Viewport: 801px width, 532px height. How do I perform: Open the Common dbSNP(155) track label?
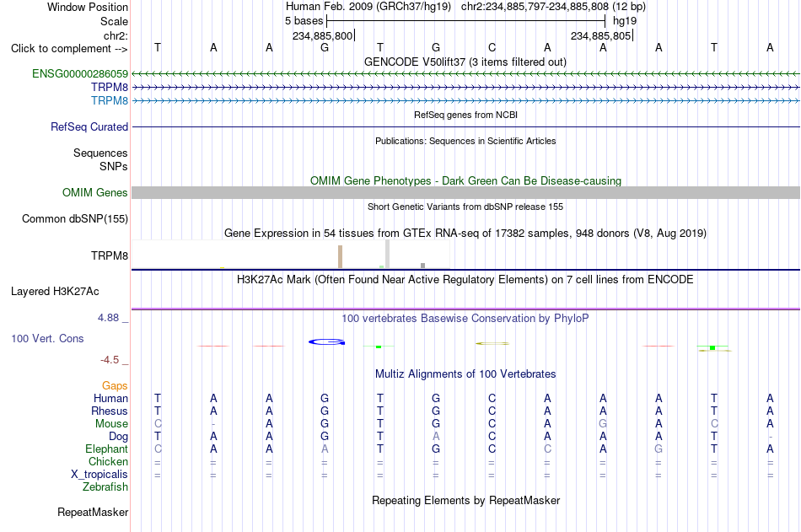[75, 218]
